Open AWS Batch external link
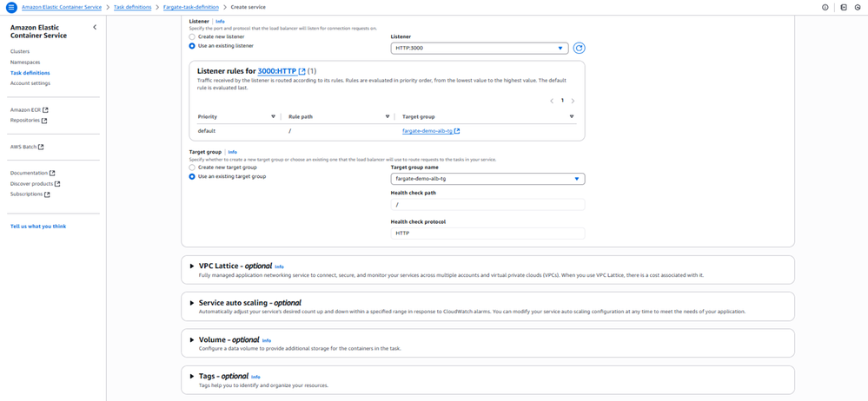868x401 pixels. [x=27, y=147]
